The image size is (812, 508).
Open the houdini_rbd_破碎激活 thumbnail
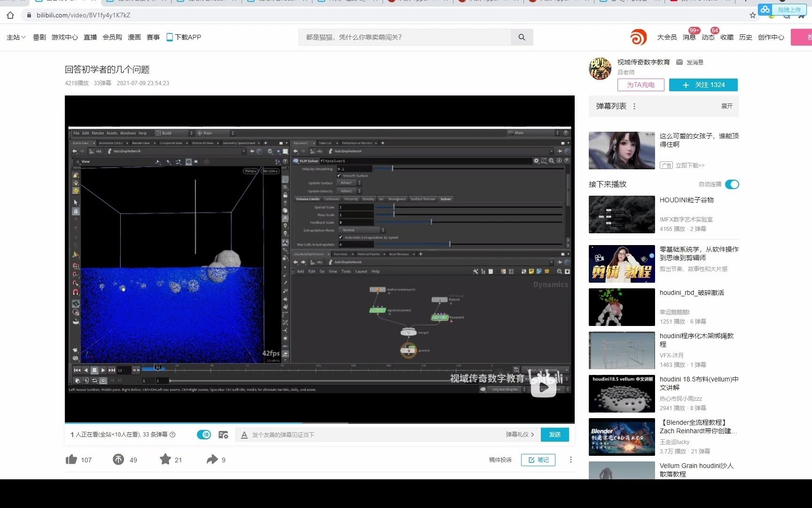[x=622, y=307]
